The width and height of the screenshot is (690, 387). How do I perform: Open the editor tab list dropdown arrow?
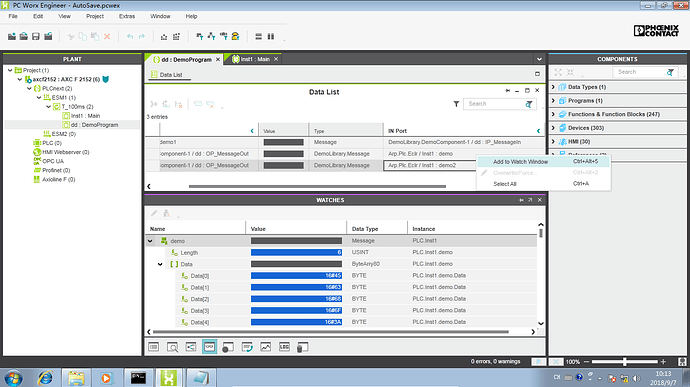539,59
